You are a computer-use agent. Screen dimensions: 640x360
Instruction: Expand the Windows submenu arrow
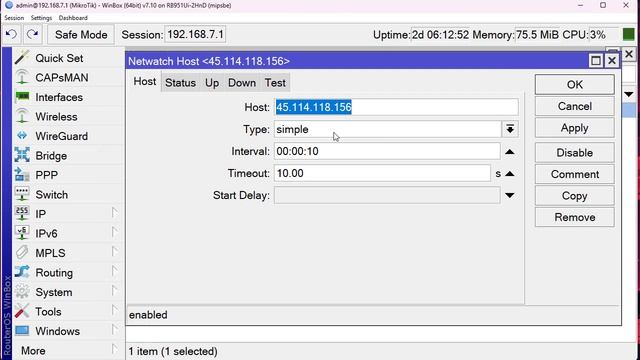115,330
